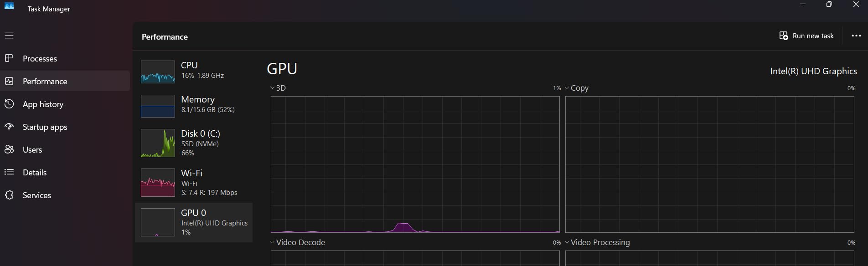The width and height of the screenshot is (868, 266).
Task: Close the Task Manager window
Action: [x=856, y=5]
